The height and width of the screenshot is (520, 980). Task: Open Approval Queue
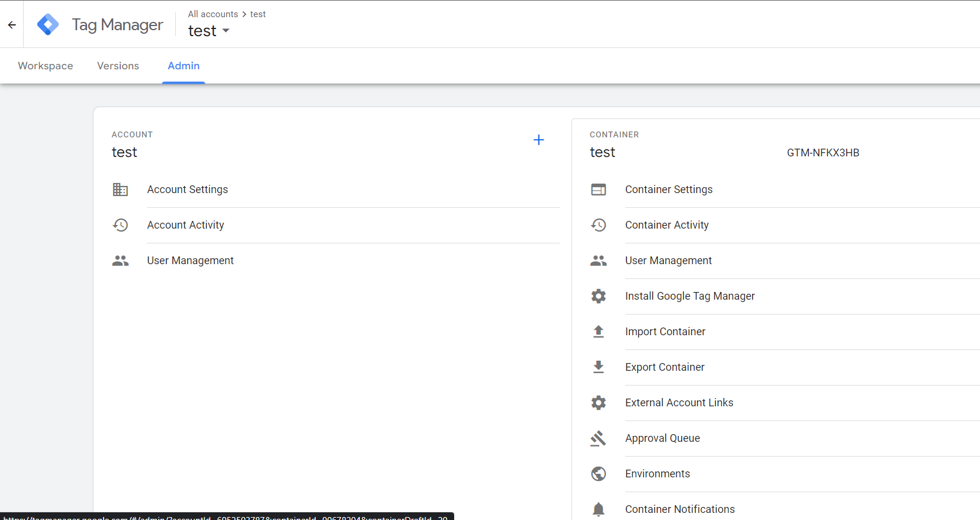click(663, 438)
